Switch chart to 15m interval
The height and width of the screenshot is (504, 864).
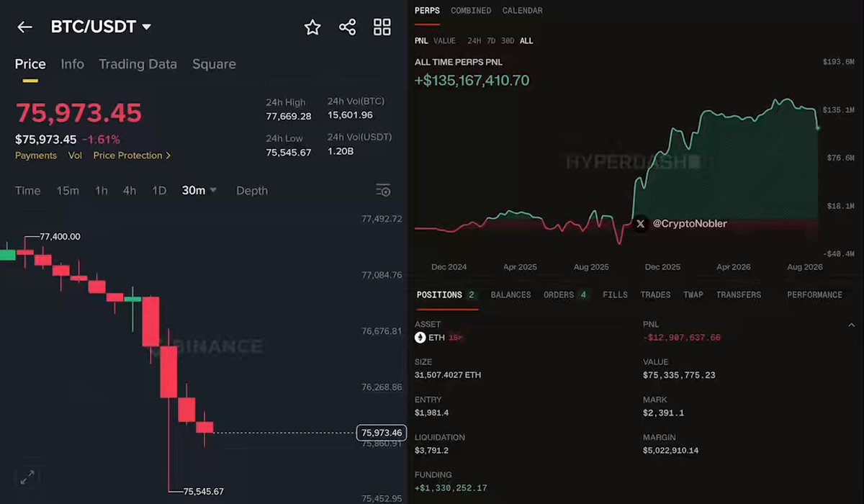(68, 190)
